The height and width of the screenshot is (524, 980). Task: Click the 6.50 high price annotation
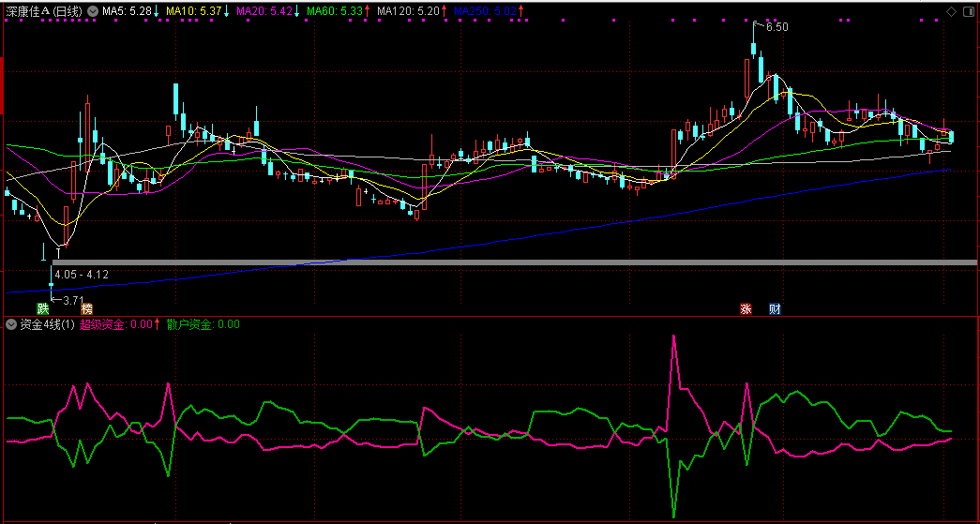pos(776,27)
